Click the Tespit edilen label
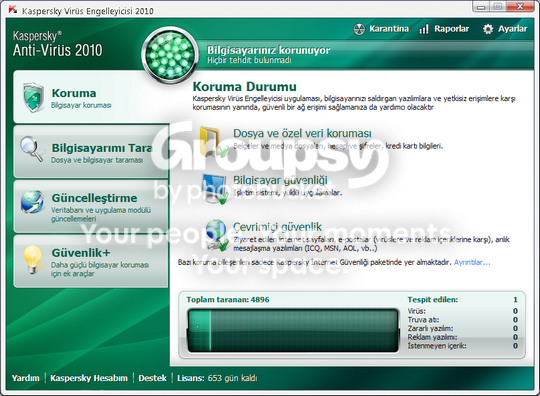Viewport: 540px width, 396px height. coord(433,300)
